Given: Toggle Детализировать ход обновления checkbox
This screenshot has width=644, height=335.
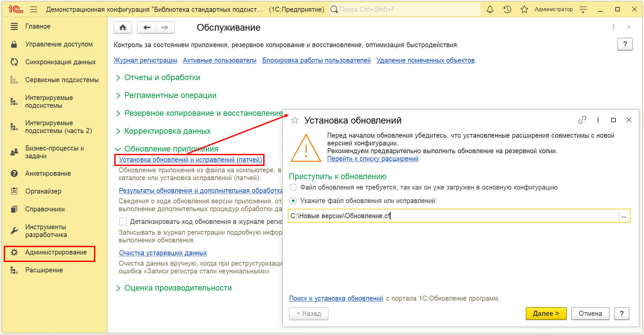Looking at the screenshot, I should click(x=123, y=222).
